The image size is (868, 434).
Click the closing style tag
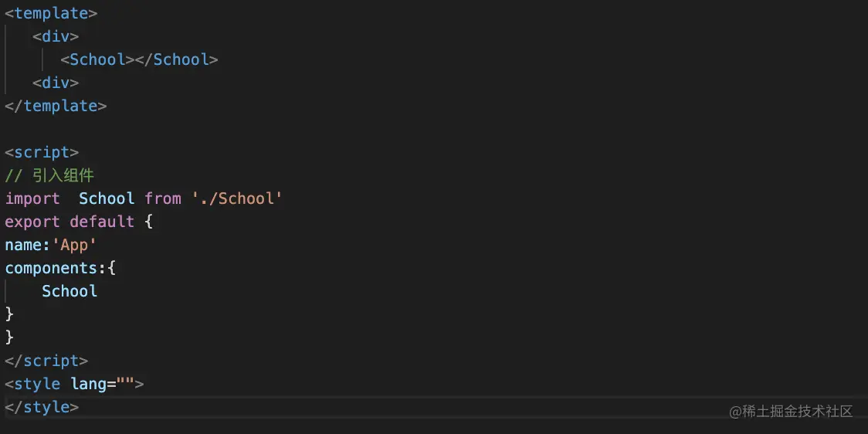[x=42, y=407]
